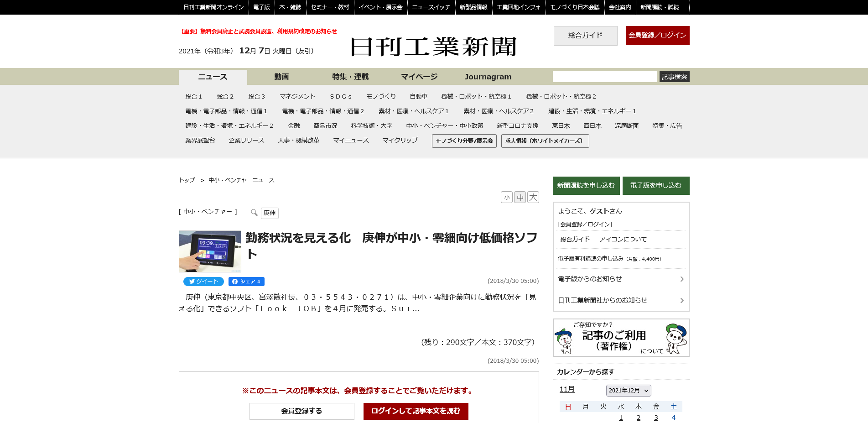Click 会員登録／ログイン red button
The image size is (868, 423).
pyautogui.click(x=657, y=36)
